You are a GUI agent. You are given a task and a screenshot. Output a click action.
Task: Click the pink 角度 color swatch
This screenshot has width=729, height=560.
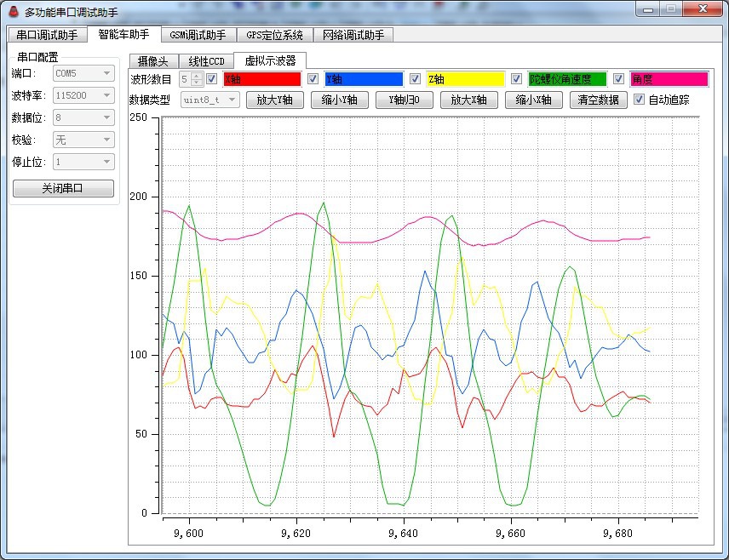pyautogui.click(x=669, y=79)
